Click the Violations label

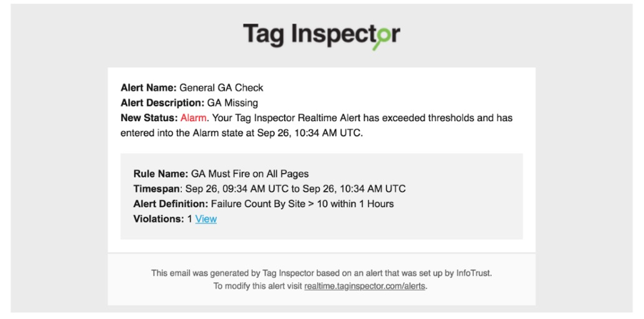(x=159, y=219)
